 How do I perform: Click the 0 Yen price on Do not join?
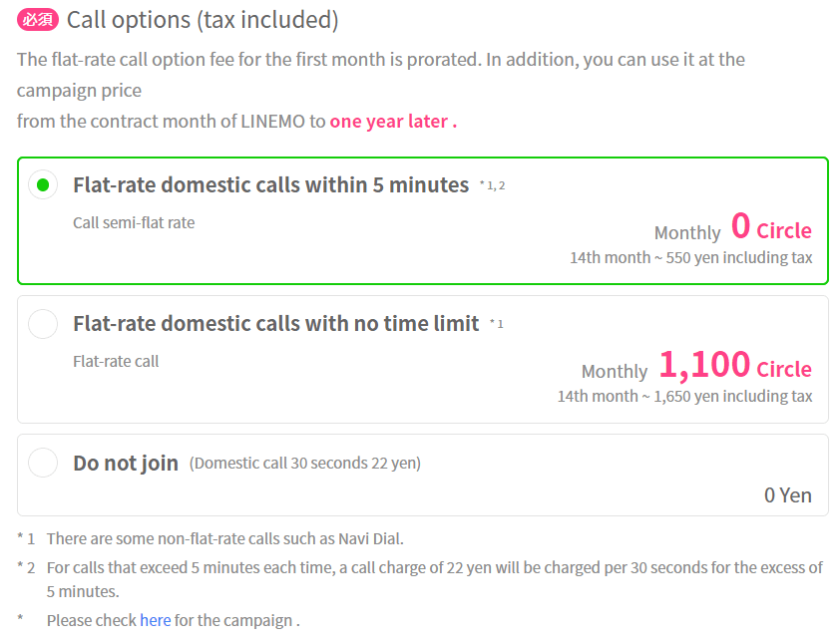pos(789,493)
